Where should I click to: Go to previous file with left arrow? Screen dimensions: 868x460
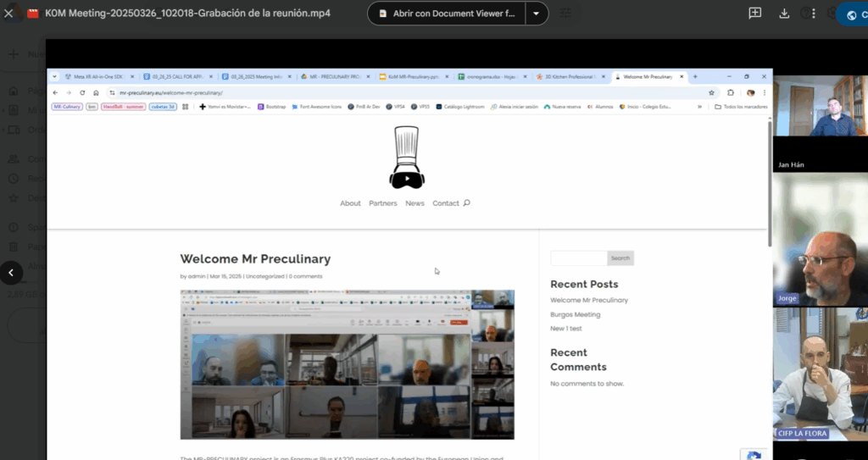point(11,273)
